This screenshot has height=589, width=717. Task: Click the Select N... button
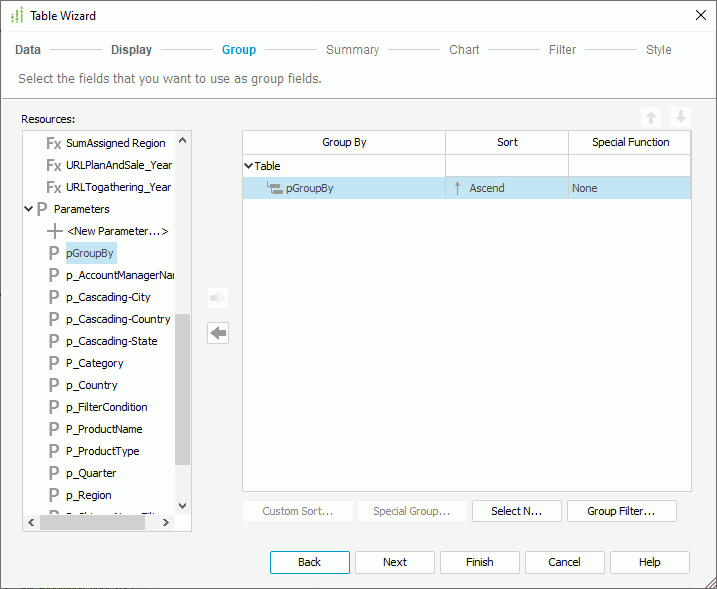tap(517, 511)
